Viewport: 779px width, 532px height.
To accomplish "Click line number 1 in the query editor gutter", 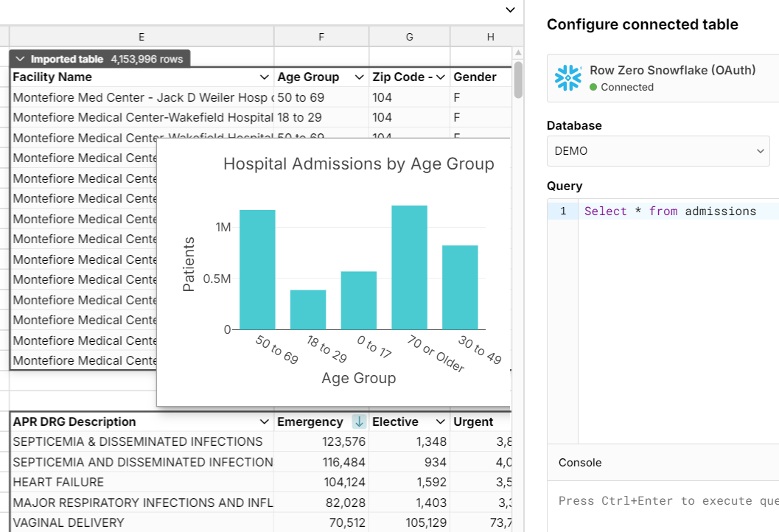I will [x=562, y=211].
